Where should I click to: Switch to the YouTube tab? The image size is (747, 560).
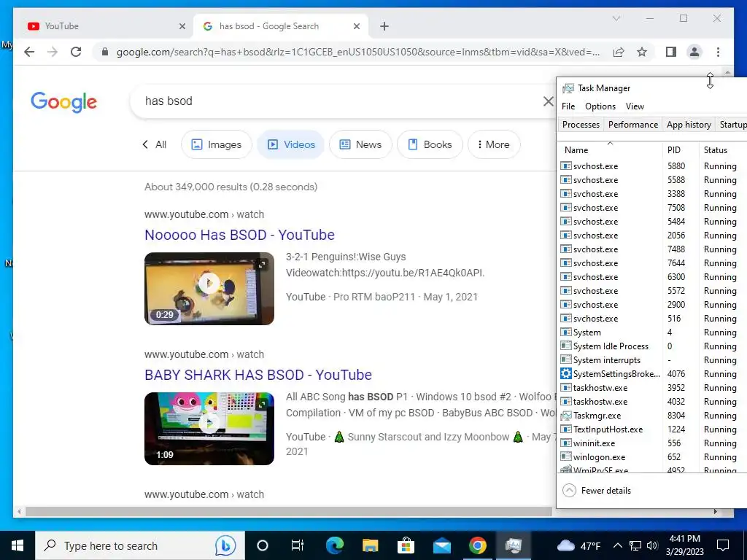click(x=102, y=26)
